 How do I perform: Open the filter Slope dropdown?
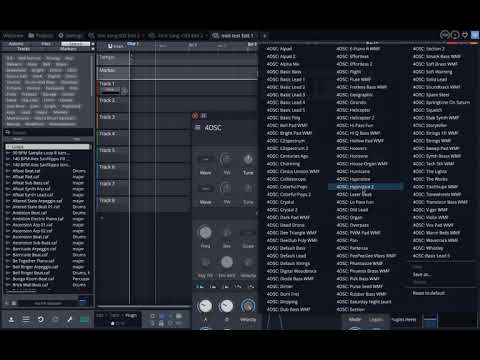click(x=248, y=233)
